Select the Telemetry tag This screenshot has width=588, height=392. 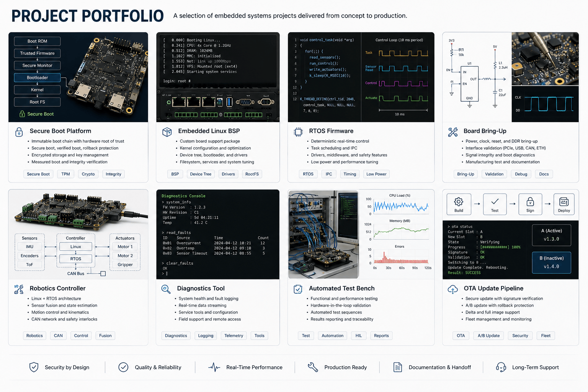coord(234,336)
